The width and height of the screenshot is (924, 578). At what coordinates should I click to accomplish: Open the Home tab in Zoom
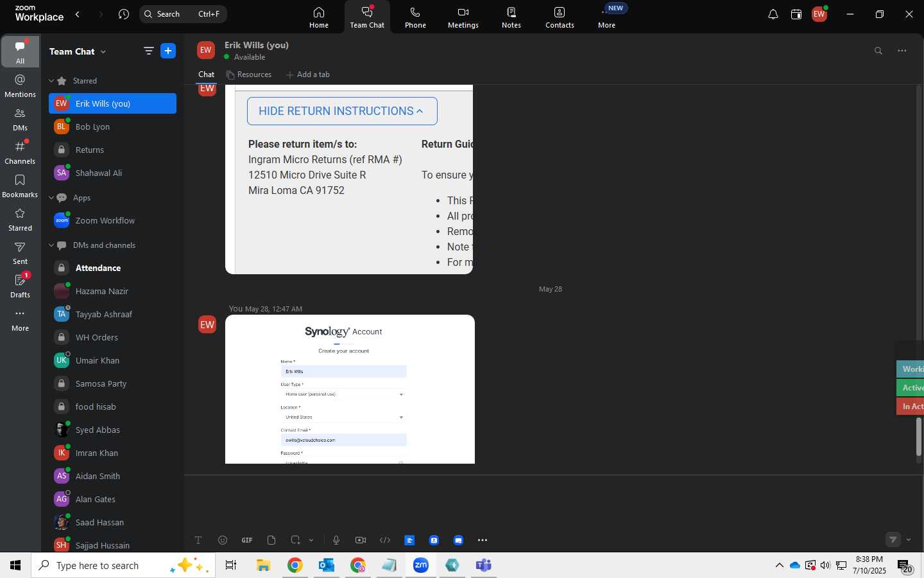319,17
